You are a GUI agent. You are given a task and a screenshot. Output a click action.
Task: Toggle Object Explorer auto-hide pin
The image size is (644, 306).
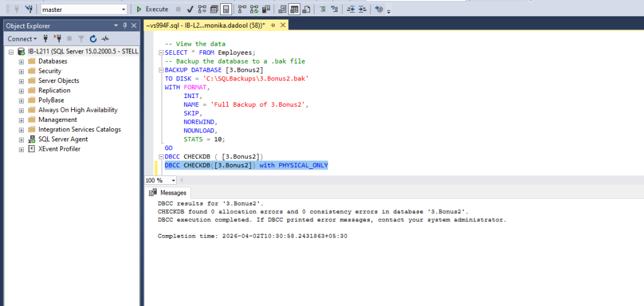tap(125, 25)
